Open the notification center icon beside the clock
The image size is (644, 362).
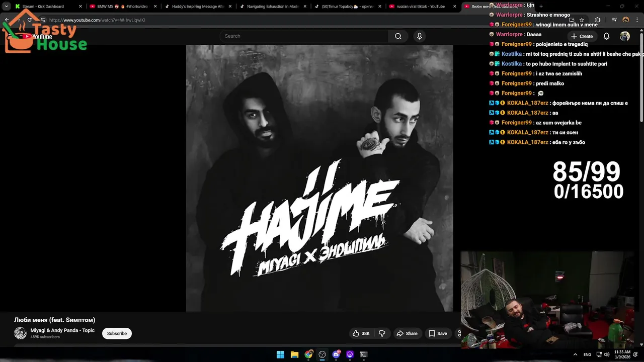635,354
